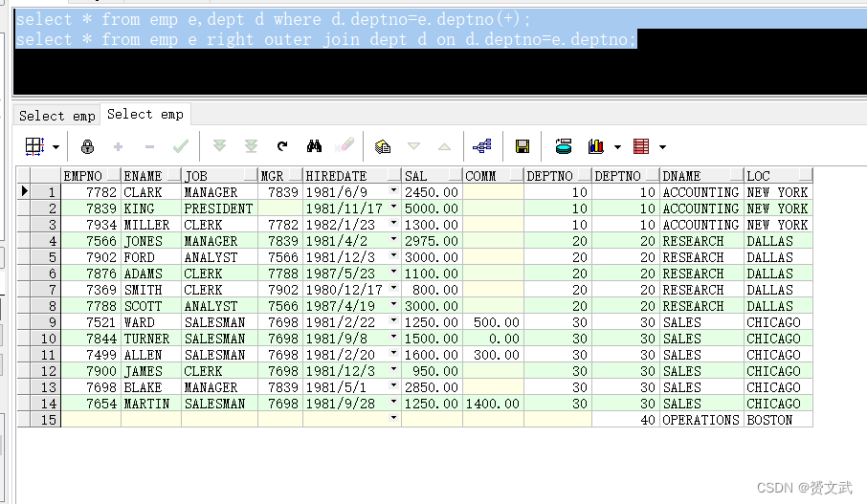Open HIREDATE dropdown for WARD row

[393, 320]
